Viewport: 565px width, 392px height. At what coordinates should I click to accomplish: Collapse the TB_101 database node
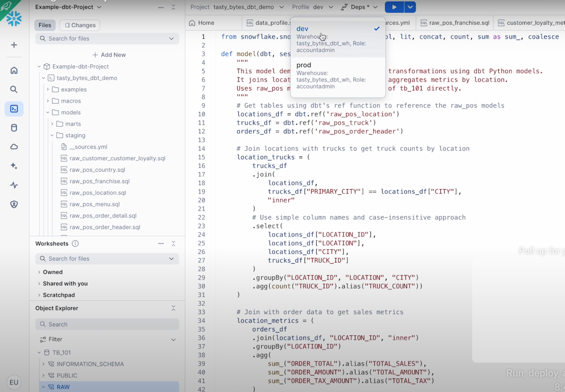tap(39, 353)
